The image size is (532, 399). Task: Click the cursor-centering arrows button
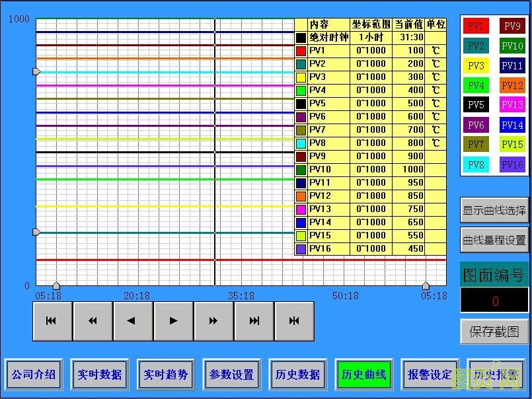click(x=294, y=321)
